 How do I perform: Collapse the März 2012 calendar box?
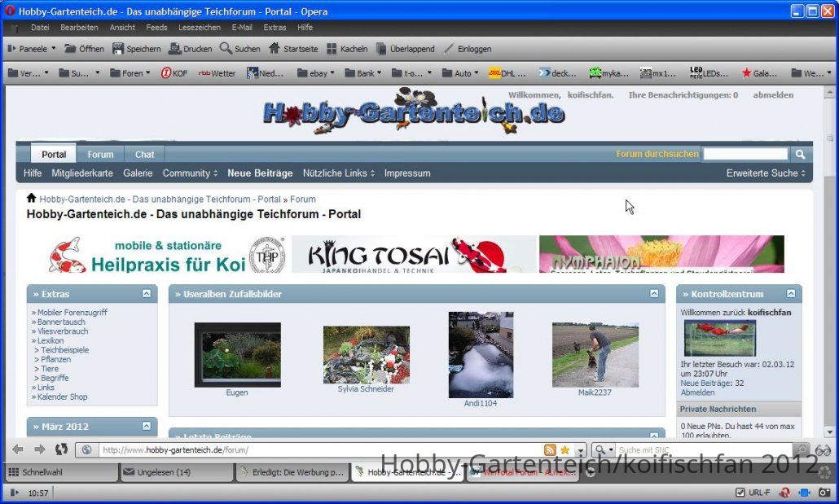[x=146, y=426]
